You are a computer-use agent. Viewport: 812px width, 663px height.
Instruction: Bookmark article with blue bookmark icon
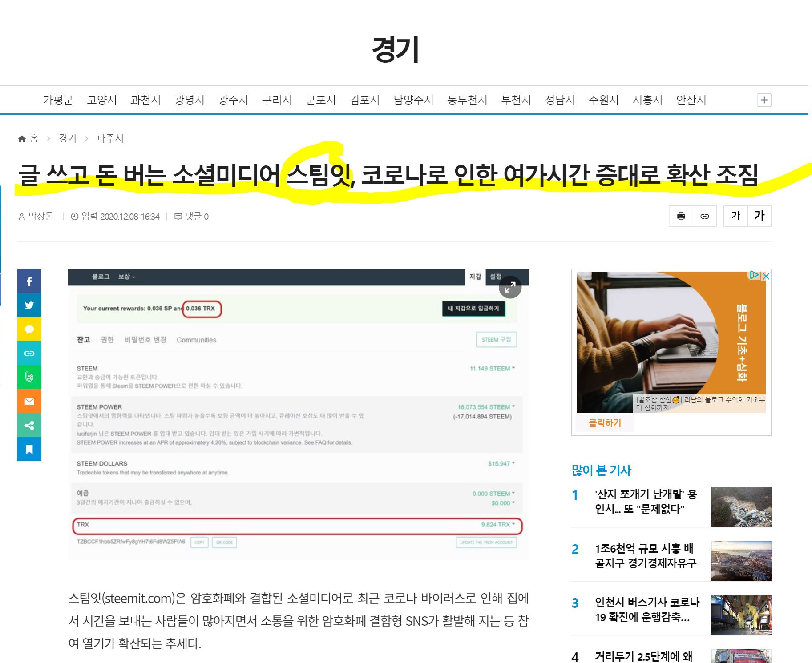29,449
